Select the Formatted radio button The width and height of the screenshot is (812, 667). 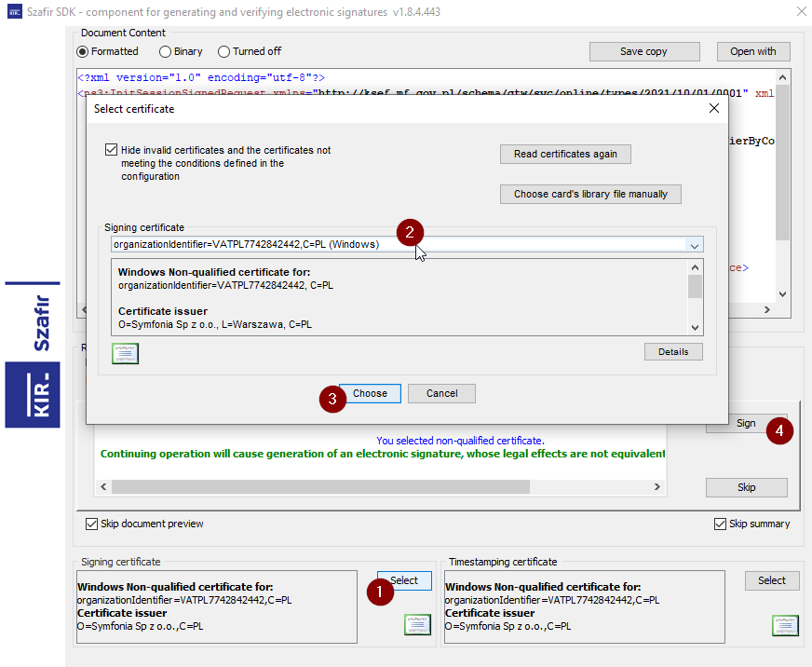point(82,52)
